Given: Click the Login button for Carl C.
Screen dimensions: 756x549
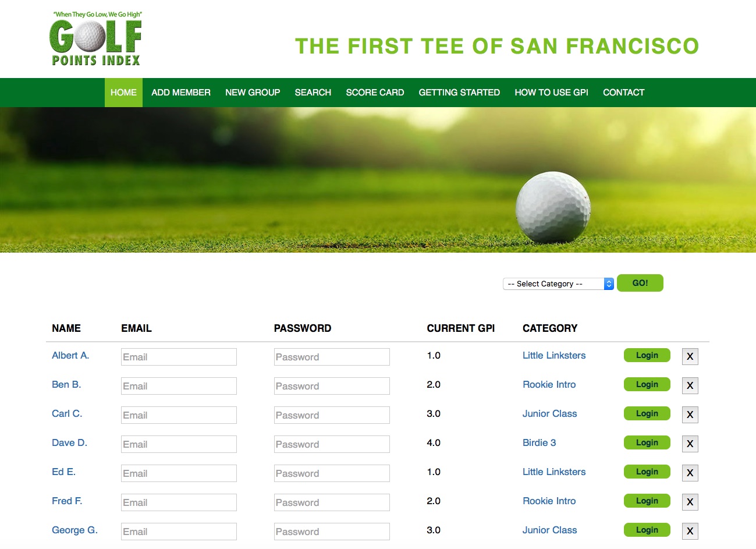Looking at the screenshot, I should 647,413.
